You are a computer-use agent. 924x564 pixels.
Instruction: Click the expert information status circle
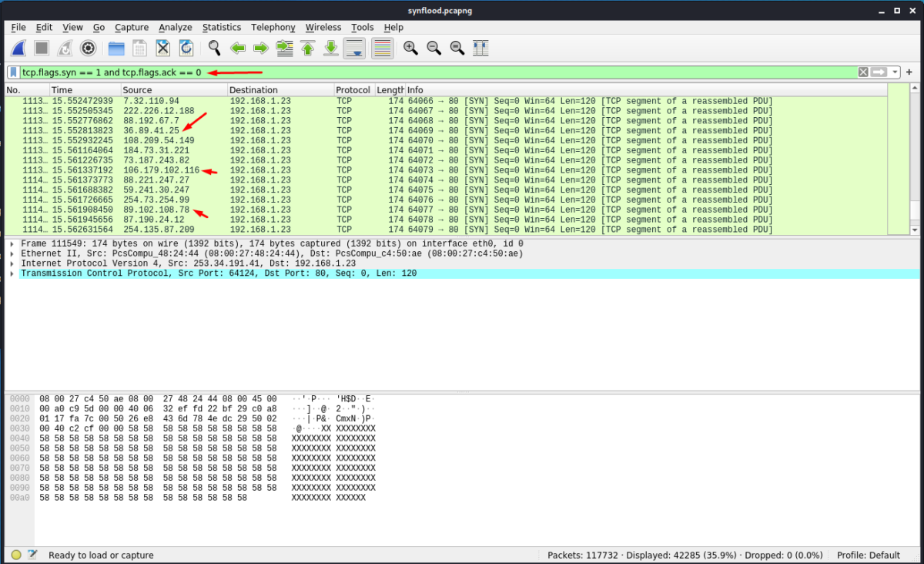[x=16, y=555]
